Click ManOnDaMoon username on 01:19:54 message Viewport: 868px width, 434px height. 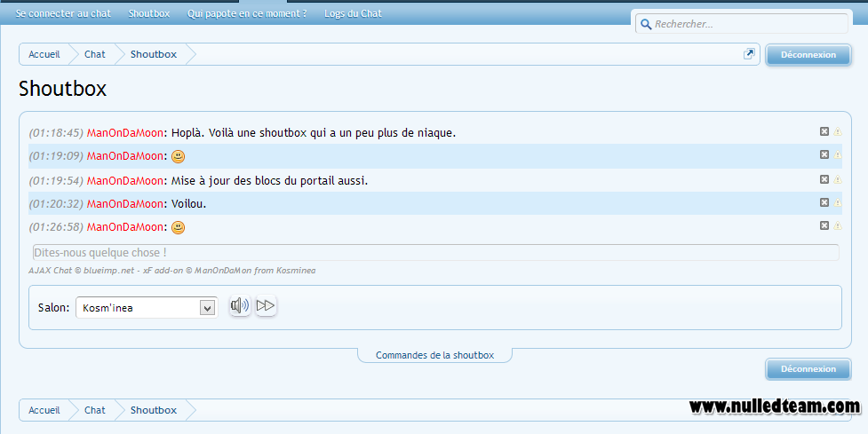coord(125,181)
